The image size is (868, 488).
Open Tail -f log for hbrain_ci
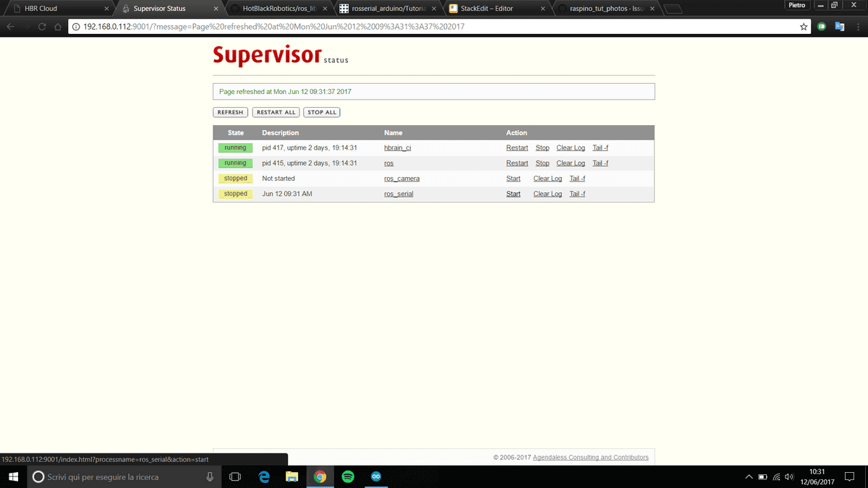click(x=600, y=147)
